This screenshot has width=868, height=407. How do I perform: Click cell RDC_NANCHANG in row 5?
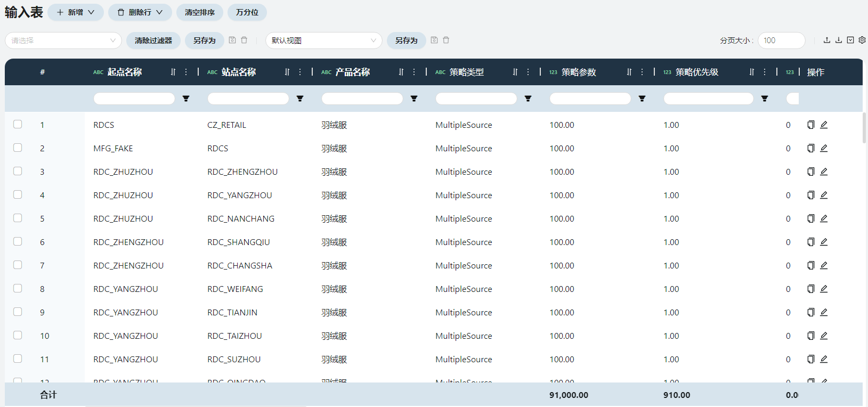click(241, 219)
